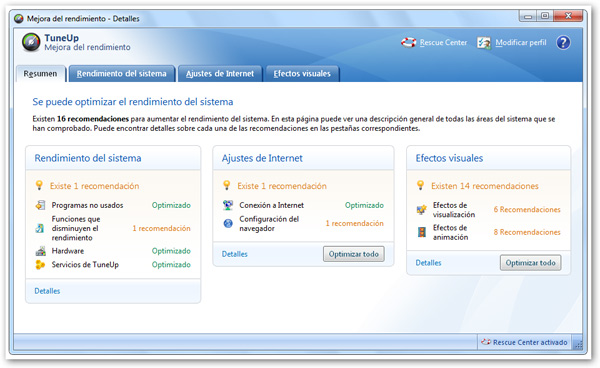Screen dimensions: 600x368
Task: Click the Configuración del navegador globe icon
Action: 228,223
